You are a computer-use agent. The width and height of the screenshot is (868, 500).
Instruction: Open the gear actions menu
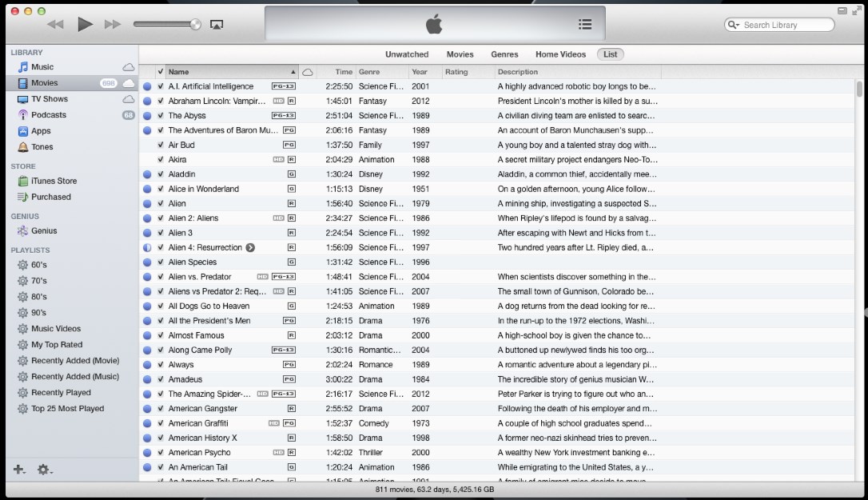click(x=44, y=470)
